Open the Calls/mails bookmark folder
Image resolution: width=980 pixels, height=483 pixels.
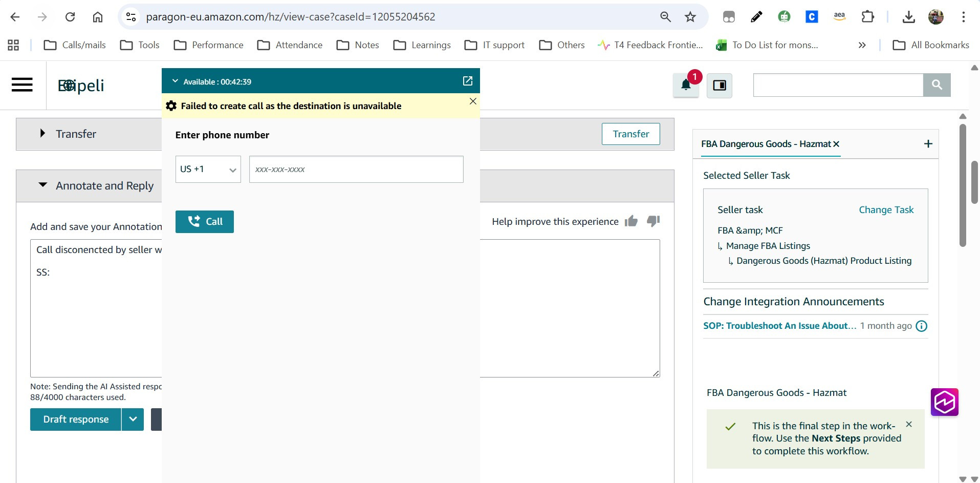click(75, 45)
